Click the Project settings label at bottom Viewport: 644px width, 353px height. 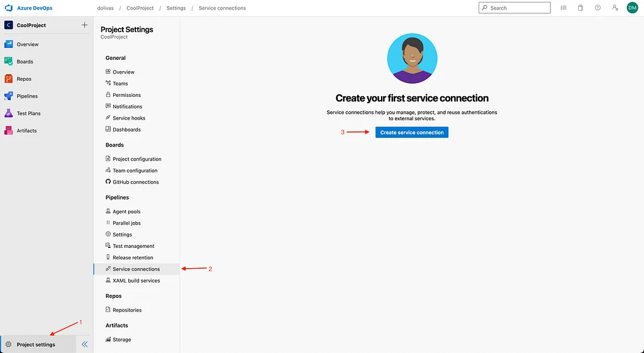[36, 345]
